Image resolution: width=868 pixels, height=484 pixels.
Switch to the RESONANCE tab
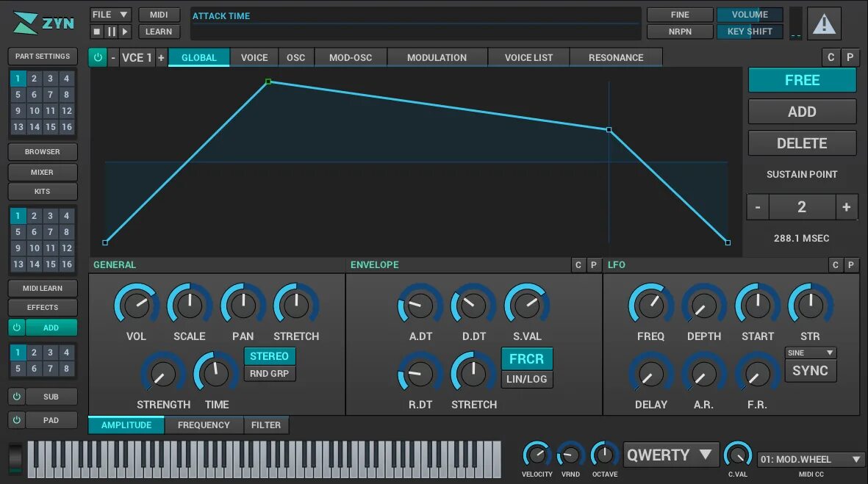616,57
